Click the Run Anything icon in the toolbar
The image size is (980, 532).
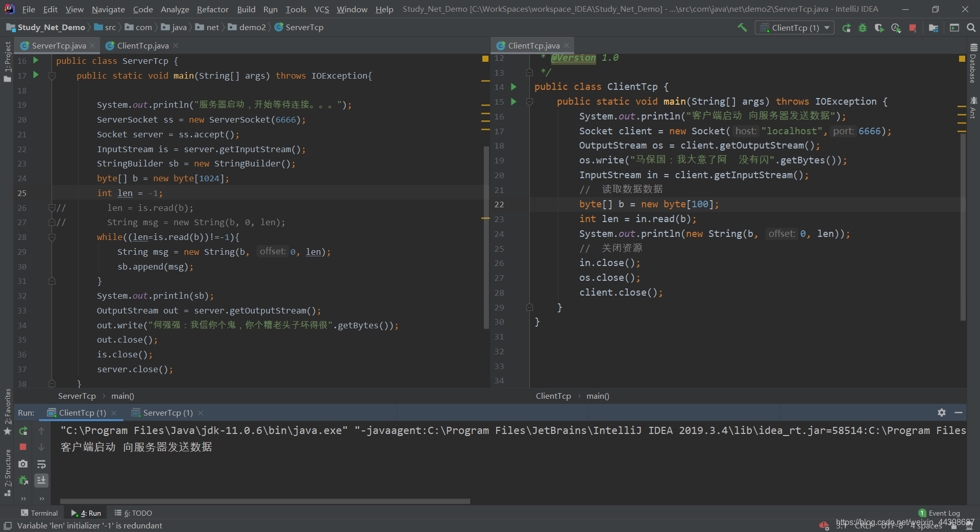(x=954, y=28)
